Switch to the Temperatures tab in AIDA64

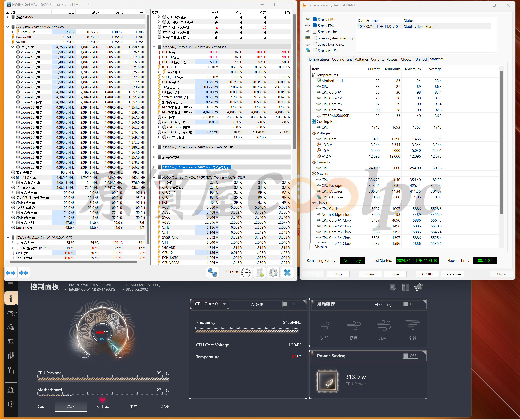coord(319,59)
